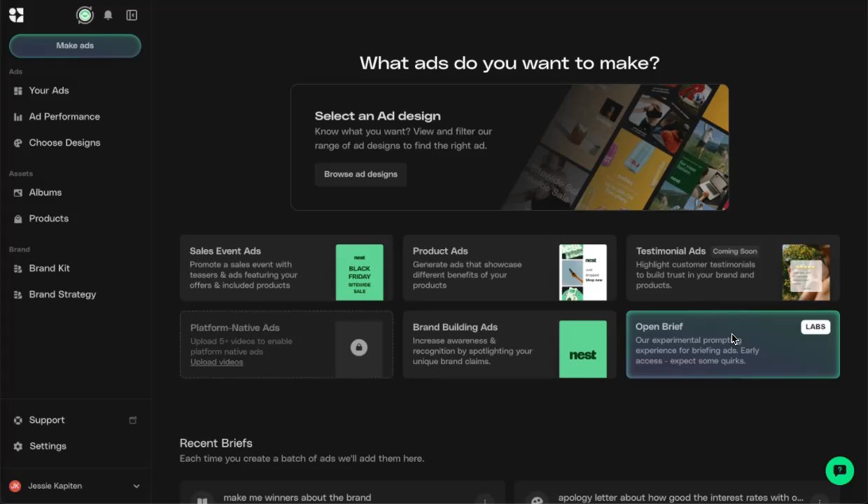Open the green chat help bubble

click(x=839, y=470)
